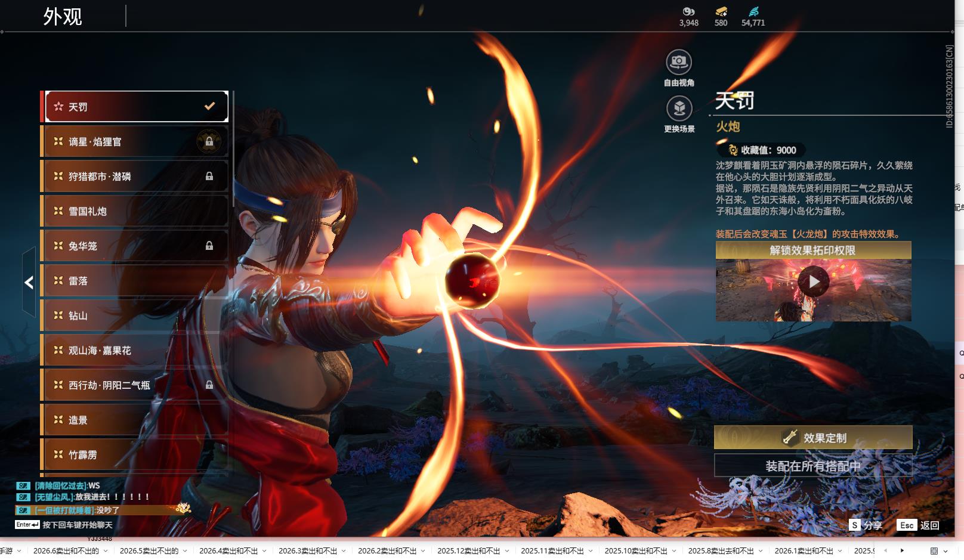Collapse the skin list with the left arrow
Image resolution: width=964 pixels, height=560 pixels.
(29, 283)
